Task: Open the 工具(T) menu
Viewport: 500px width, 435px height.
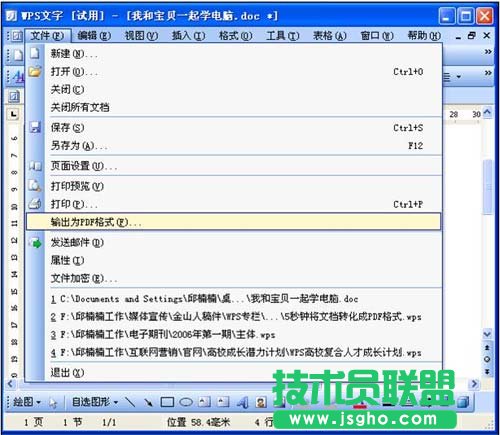Action: coord(283,35)
